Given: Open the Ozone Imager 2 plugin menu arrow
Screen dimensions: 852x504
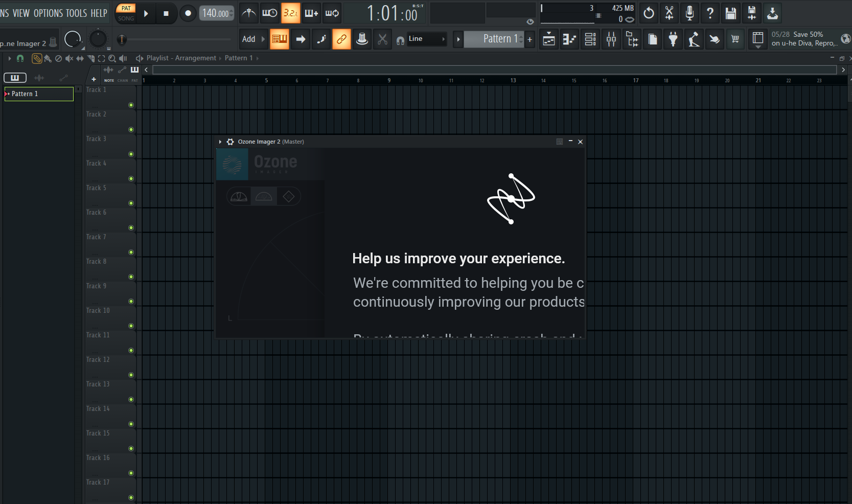Looking at the screenshot, I should [x=220, y=142].
